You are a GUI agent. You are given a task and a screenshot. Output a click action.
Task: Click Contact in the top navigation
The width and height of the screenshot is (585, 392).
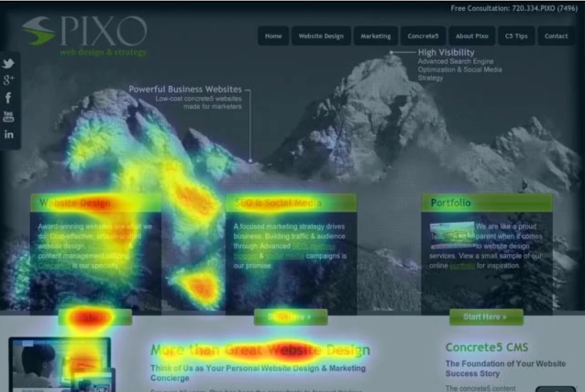click(556, 36)
